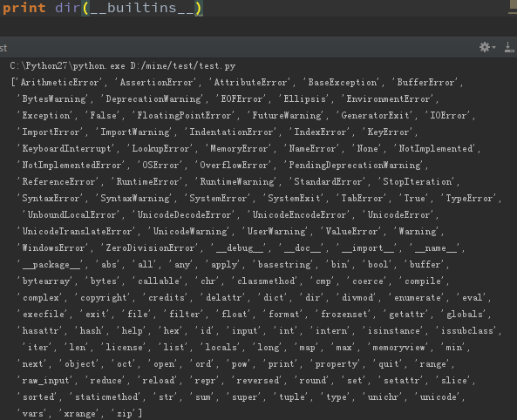517x420 pixels.
Task: Hide the Run tool window with the download-arrow icon
Action: (x=509, y=47)
